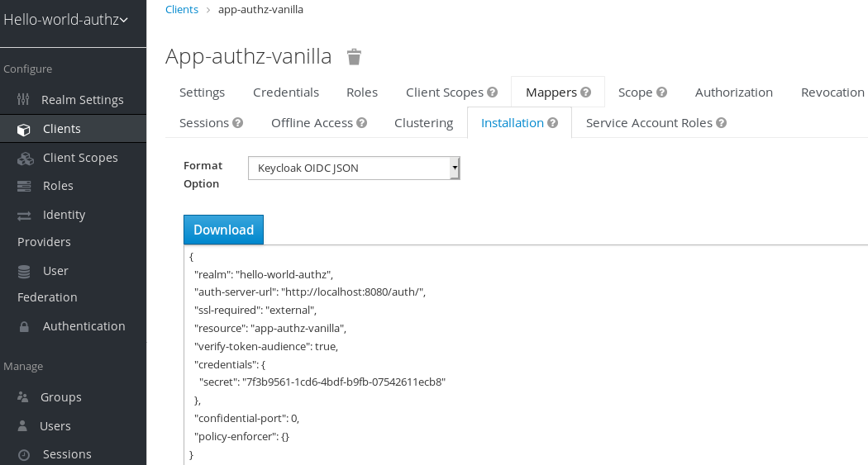Delete client using the trash icon
Image resolution: width=868 pixels, height=465 pixels.
[354, 57]
